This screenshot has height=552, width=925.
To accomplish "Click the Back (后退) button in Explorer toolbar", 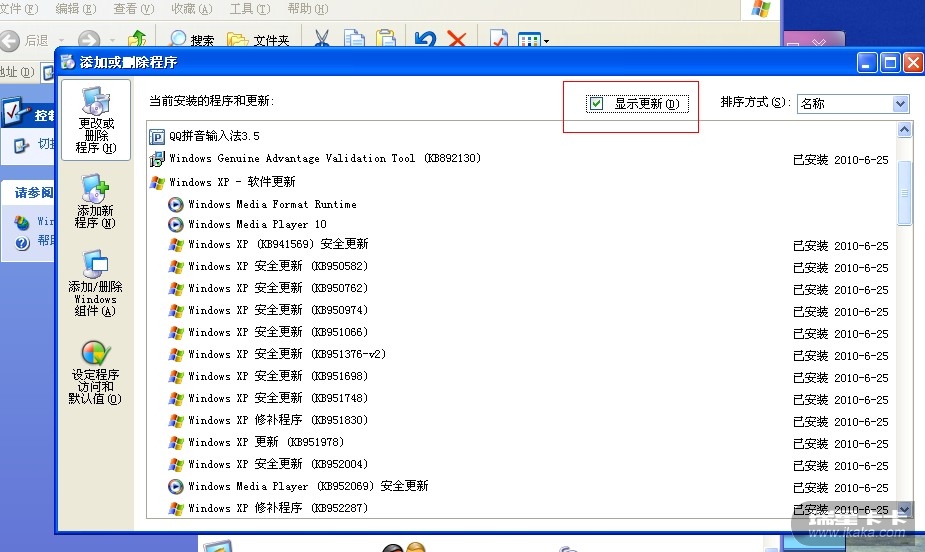I will coord(26,40).
